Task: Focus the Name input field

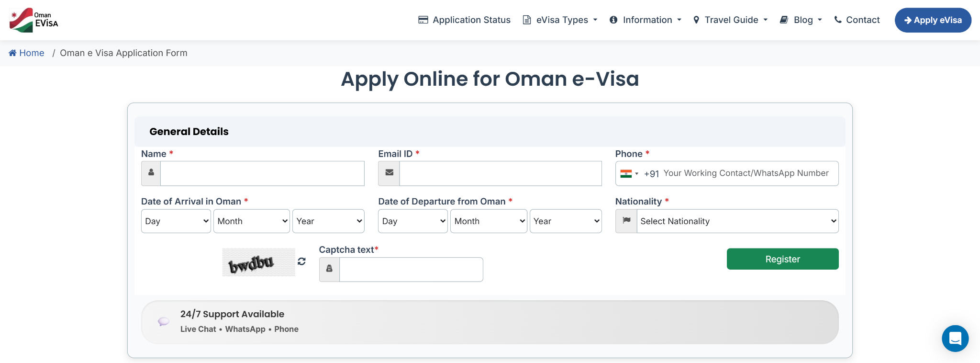Action: pos(262,173)
